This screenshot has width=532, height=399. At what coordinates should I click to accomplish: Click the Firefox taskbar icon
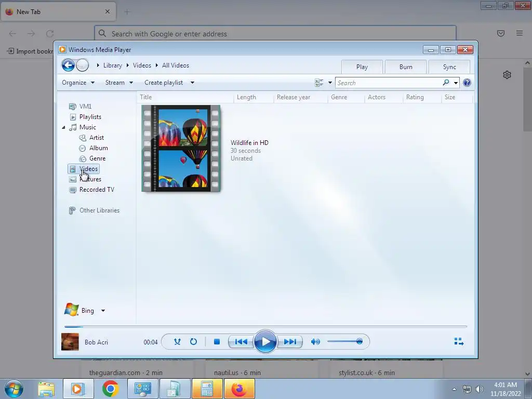tap(239, 389)
